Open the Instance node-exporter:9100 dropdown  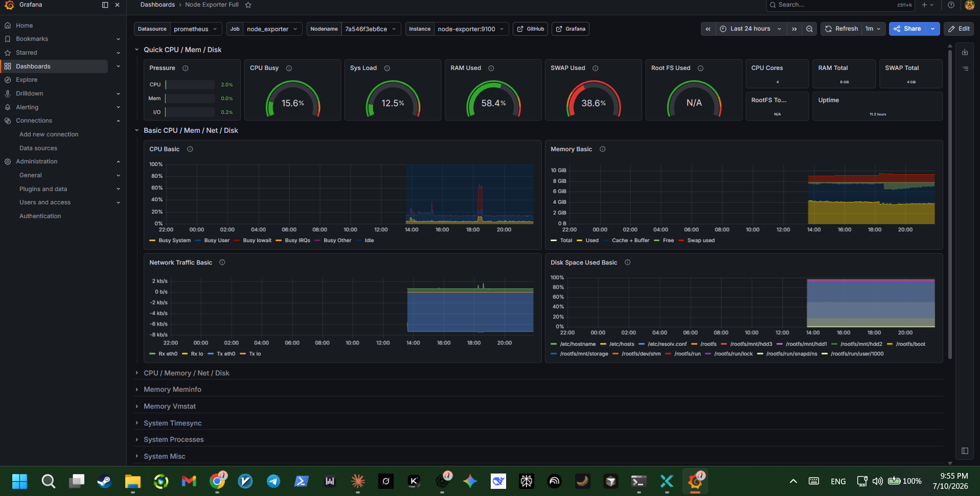pyautogui.click(x=471, y=29)
